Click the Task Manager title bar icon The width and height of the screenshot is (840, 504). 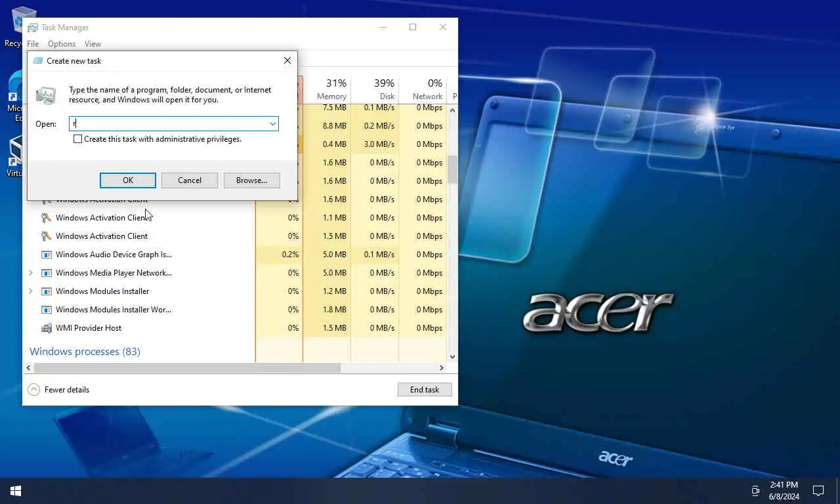(x=33, y=28)
